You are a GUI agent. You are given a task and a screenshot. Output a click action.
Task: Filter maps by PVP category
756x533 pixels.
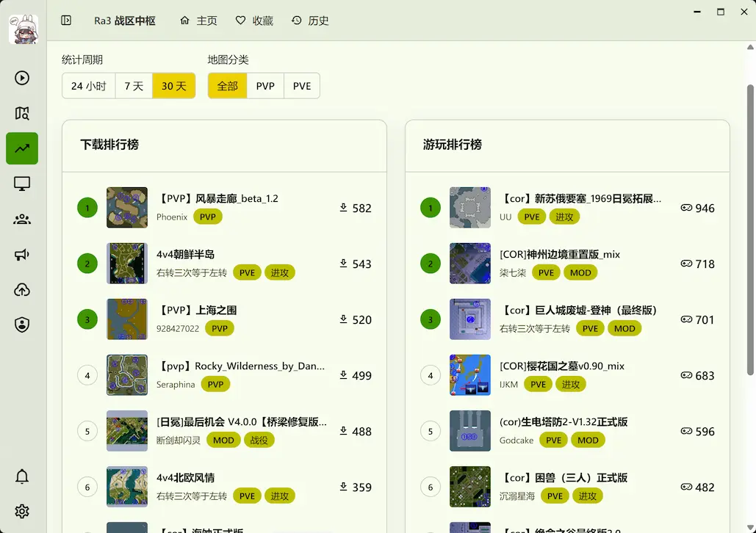click(x=265, y=86)
